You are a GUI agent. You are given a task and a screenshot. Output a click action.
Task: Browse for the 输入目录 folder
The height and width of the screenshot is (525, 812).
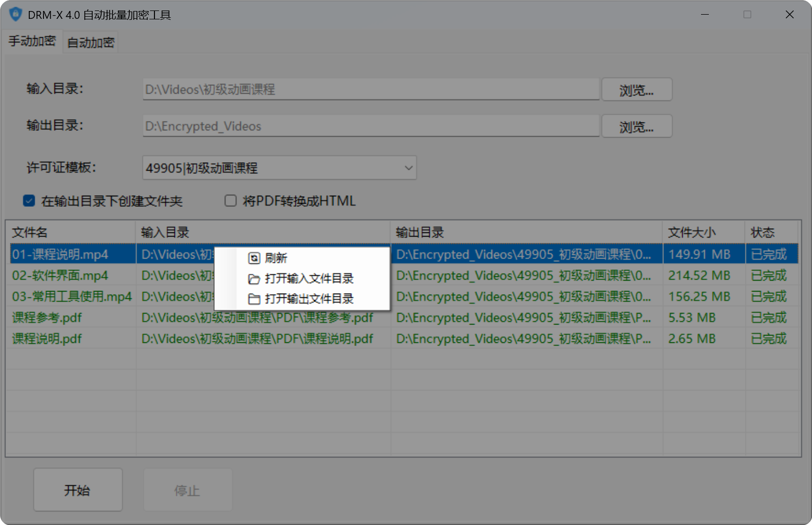(636, 90)
